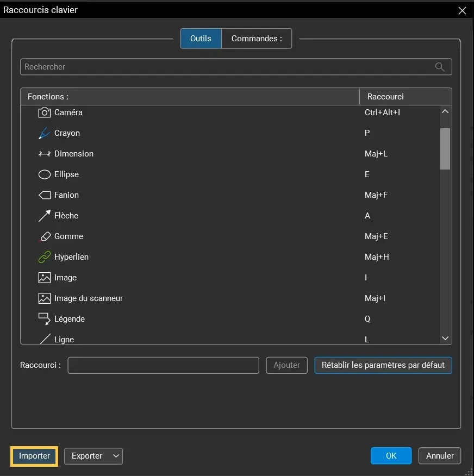Select the Fanion tool

coord(65,195)
